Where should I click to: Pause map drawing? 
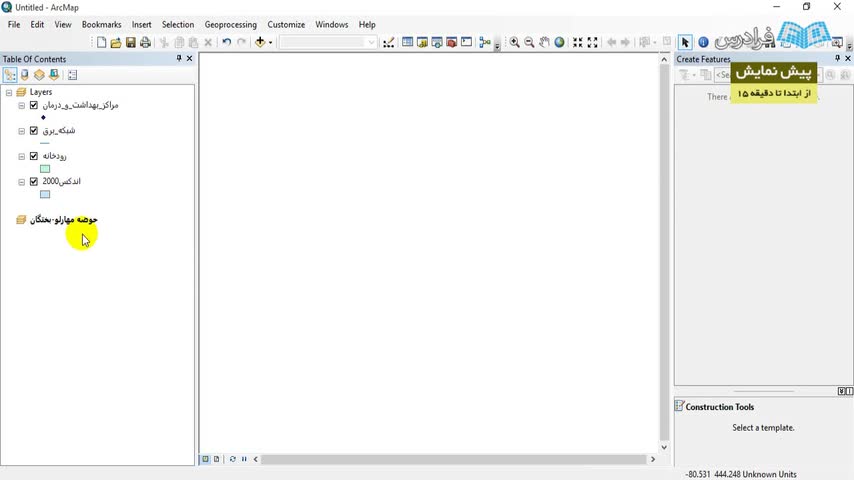(244, 459)
